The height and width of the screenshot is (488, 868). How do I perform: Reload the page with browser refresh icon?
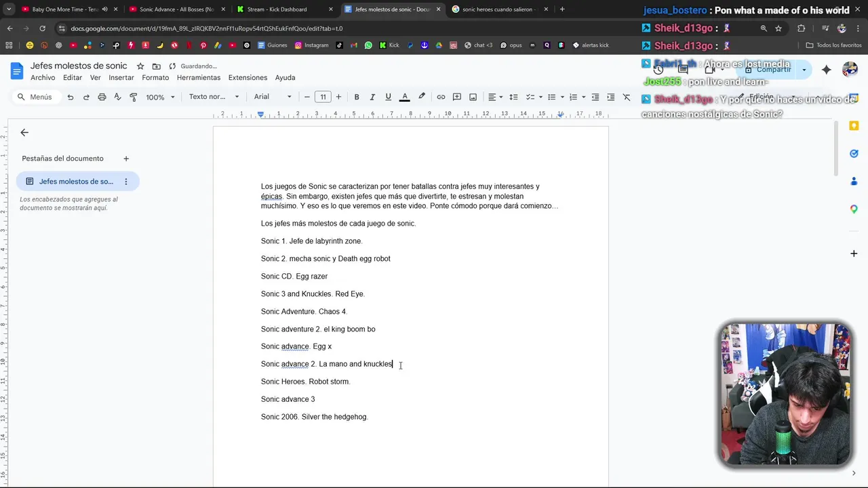click(42, 28)
